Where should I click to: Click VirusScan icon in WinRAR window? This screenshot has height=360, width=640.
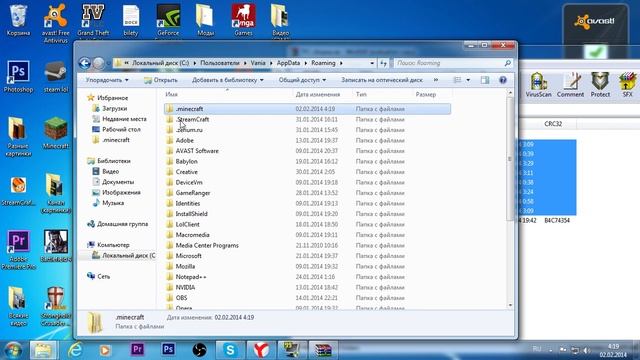click(538, 85)
